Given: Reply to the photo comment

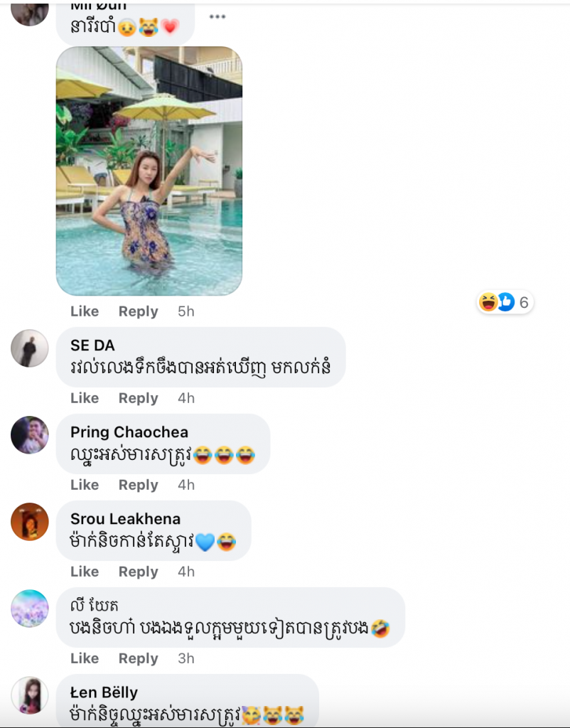Looking at the screenshot, I should pyautogui.click(x=139, y=311).
